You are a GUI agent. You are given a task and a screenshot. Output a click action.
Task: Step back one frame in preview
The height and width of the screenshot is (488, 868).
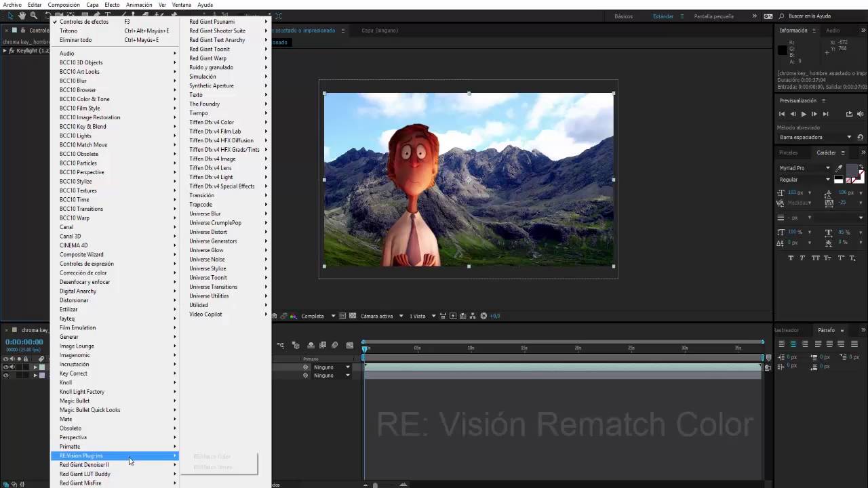click(x=793, y=114)
